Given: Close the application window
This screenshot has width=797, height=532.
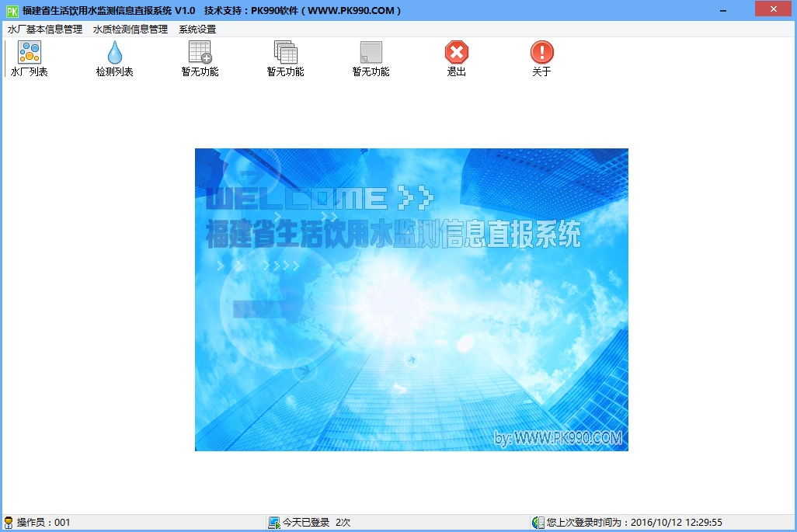Looking at the screenshot, I should click(x=773, y=9).
